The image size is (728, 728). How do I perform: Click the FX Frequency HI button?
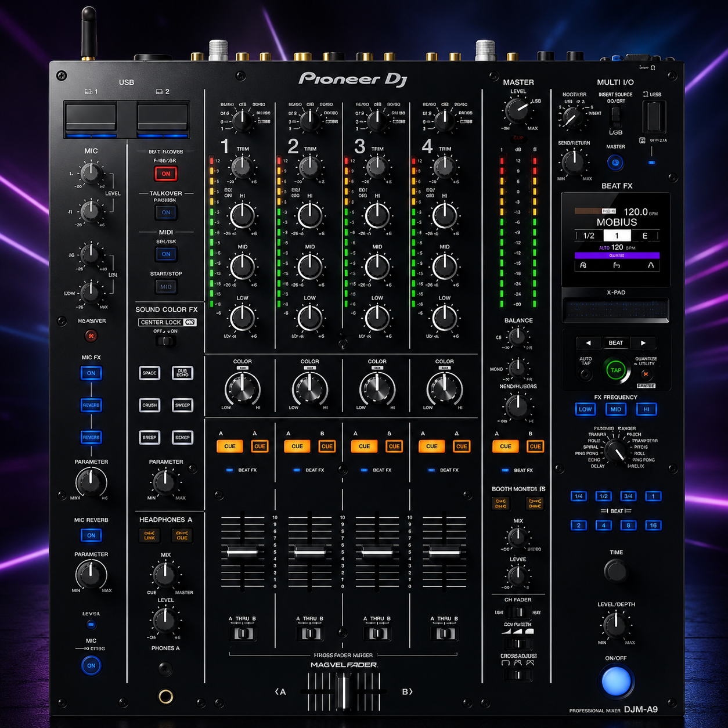(646, 409)
